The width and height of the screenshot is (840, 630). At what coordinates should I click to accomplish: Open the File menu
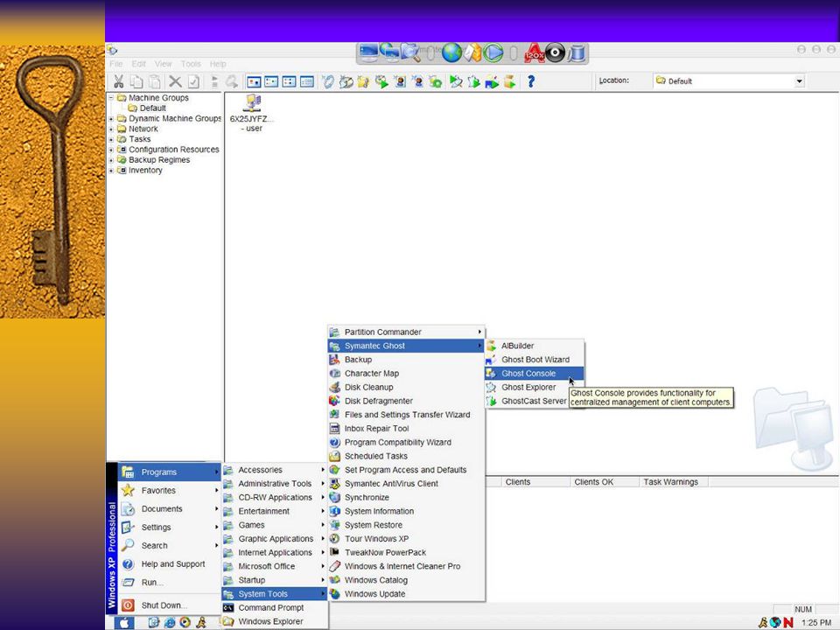[115, 64]
